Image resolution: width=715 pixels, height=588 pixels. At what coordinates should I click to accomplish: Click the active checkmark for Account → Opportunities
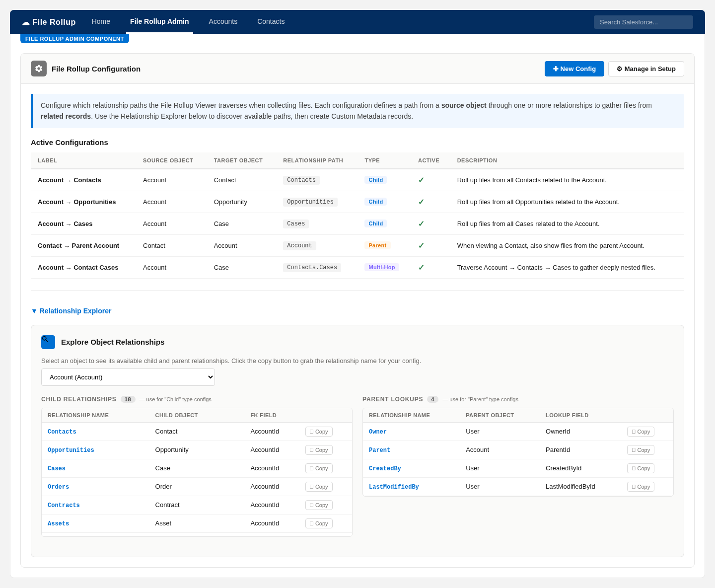(421, 202)
